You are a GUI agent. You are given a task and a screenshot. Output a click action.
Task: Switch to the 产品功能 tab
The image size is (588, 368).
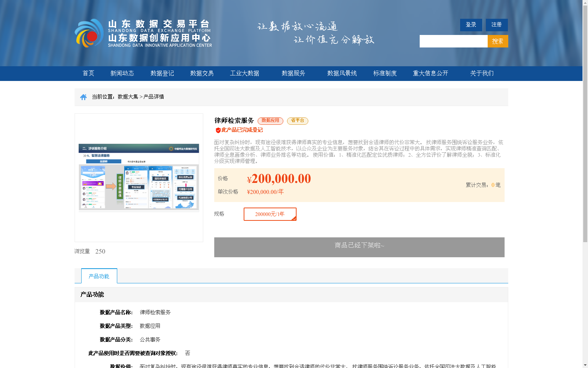point(99,276)
